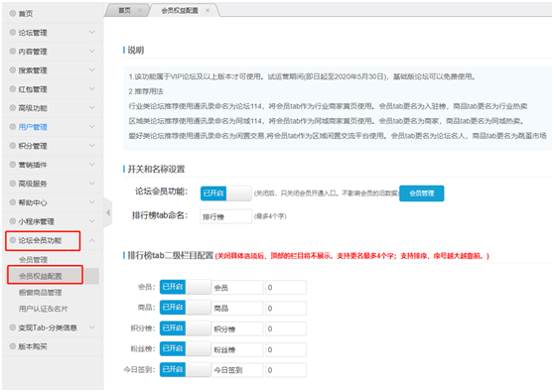Click the circle icon beside 红包管理

pyautogui.click(x=13, y=89)
